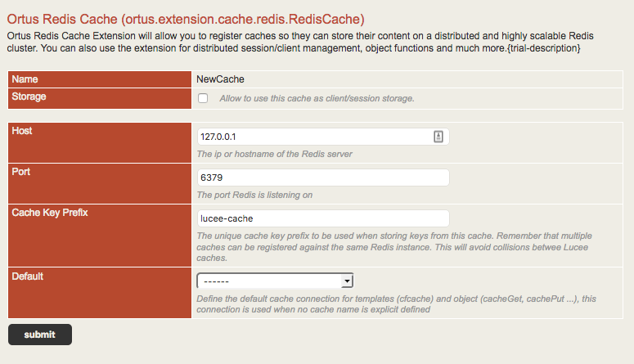Toggle the client/session storage checkbox
This screenshot has width=634, height=364.
click(x=203, y=99)
